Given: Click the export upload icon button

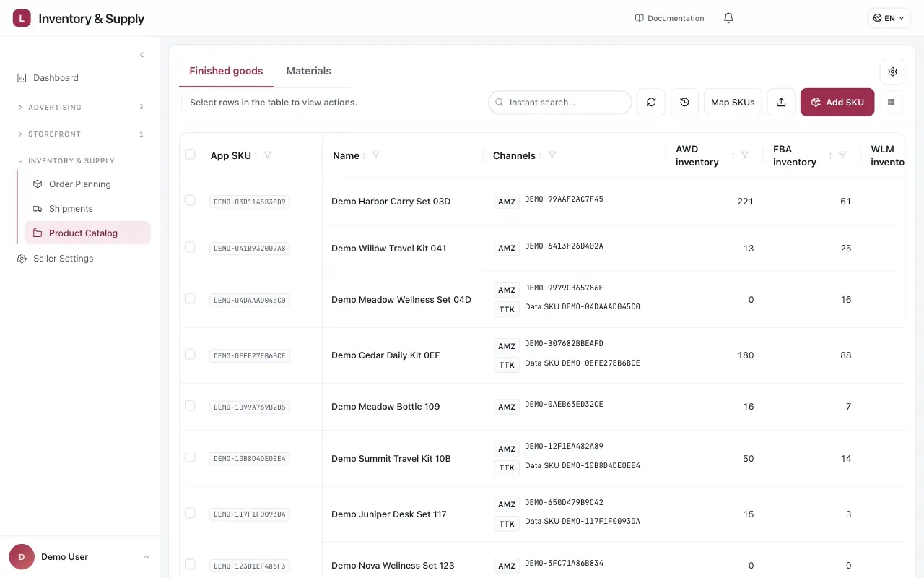Looking at the screenshot, I should [x=781, y=103].
